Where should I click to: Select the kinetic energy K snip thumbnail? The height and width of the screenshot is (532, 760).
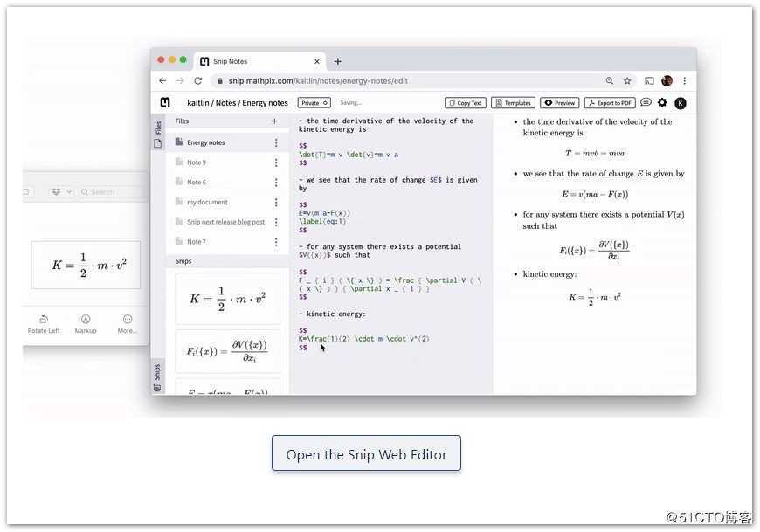pyautogui.click(x=227, y=299)
